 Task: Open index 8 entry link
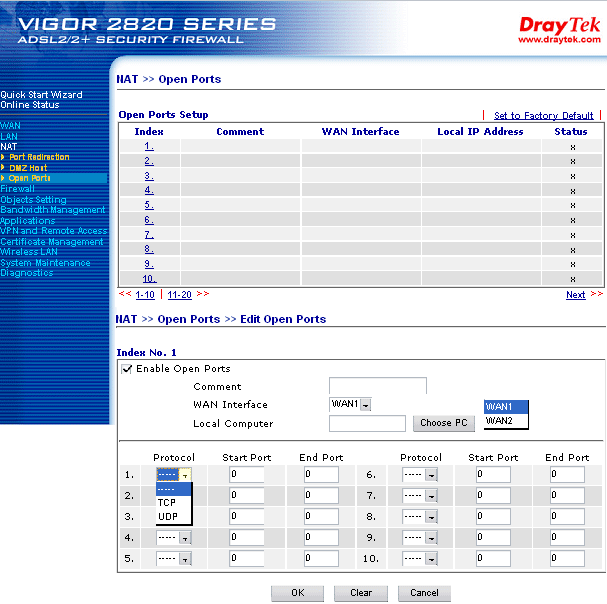tap(149, 249)
